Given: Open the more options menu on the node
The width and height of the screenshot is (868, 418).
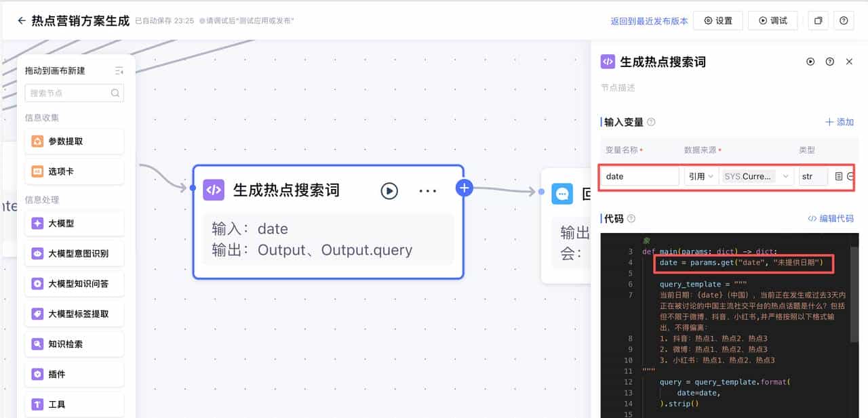Looking at the screenshot, I should pyautogui.click(x=427, y=190).
